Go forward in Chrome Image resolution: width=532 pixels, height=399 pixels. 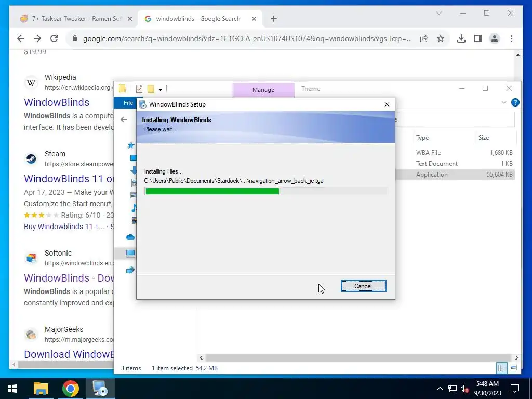(37, 38)
